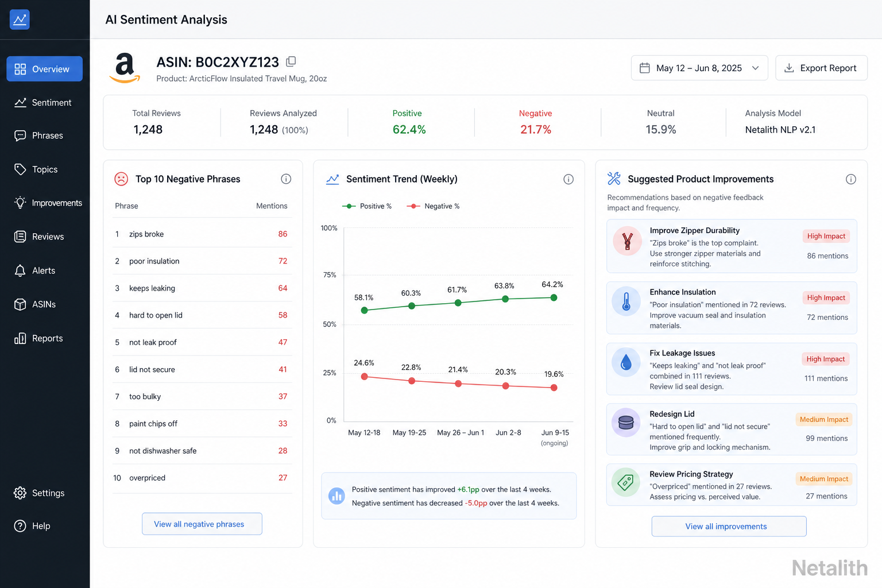Select the 64.2% positive point for Jun 9-15
Image resolution: width=882 pixels, height=588 pixels.
pos(554,297)
